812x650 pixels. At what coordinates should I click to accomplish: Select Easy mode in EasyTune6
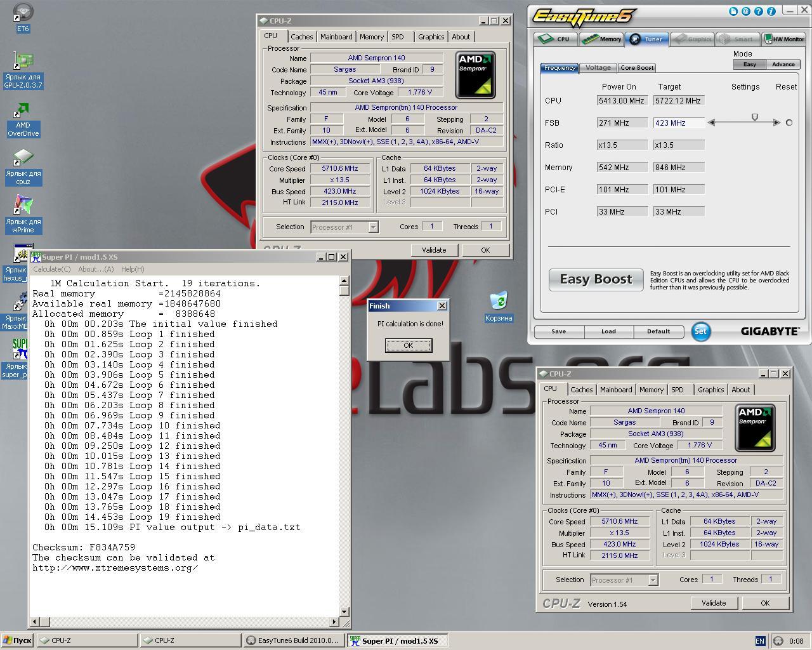[749, 64]
